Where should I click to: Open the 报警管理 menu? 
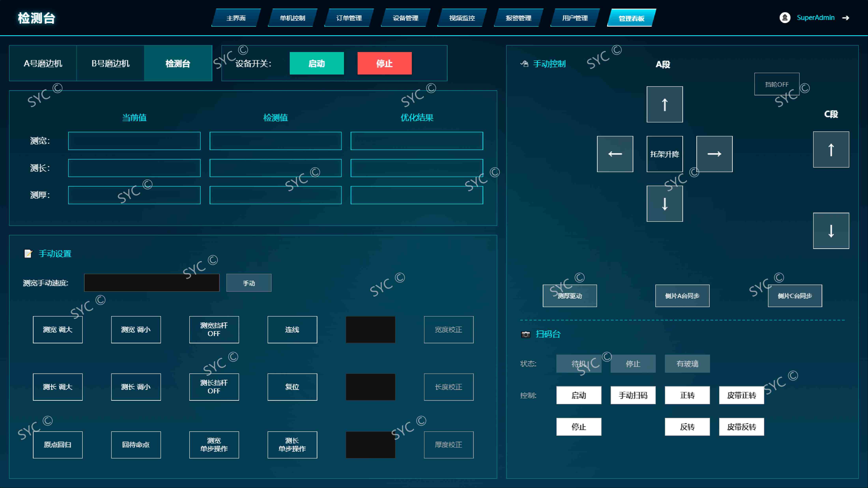[519, 18]
